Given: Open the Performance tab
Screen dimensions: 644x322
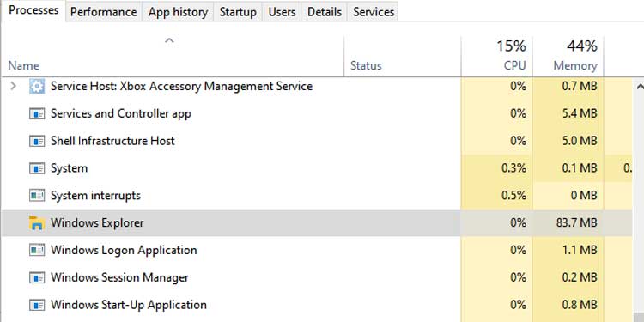Looking at the screenshot, I should pos(104,12).
